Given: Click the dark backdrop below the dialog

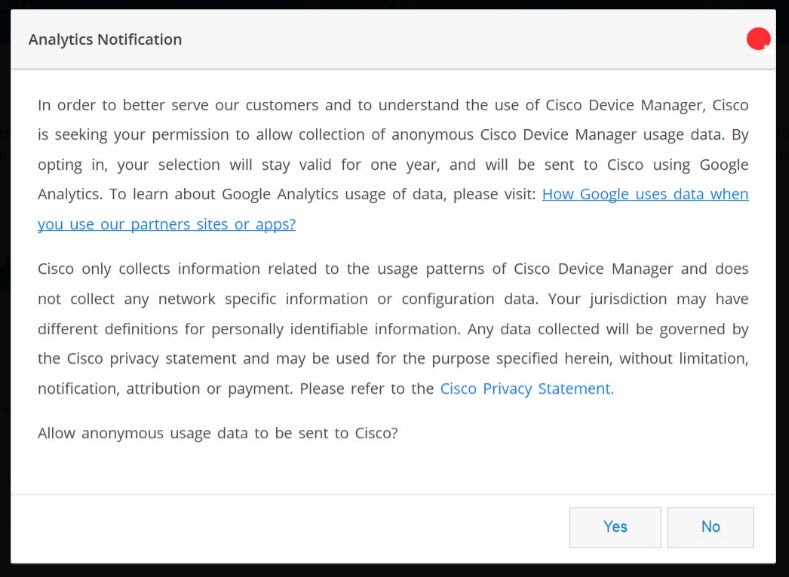Looking at the screenshot, I should pyautogui.click(x=394, y=571).
